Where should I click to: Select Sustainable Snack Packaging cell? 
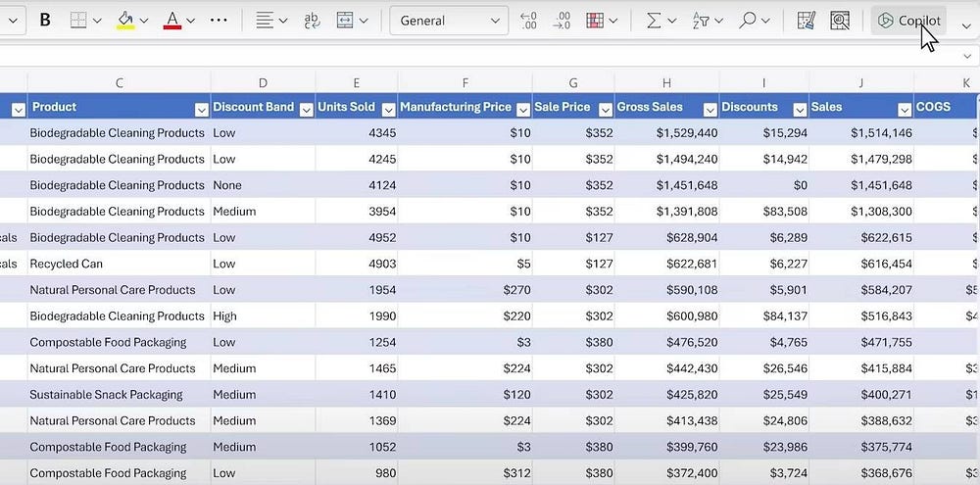[x=120, y=395]
